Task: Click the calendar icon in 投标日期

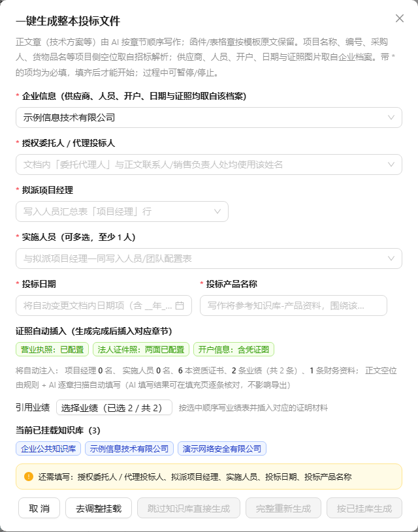Action: 180,305
